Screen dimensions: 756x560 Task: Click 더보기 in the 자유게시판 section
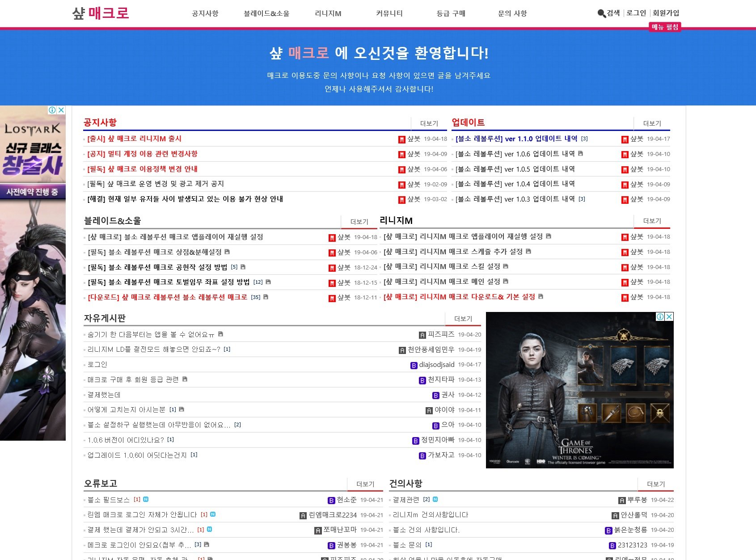point(463,319)
